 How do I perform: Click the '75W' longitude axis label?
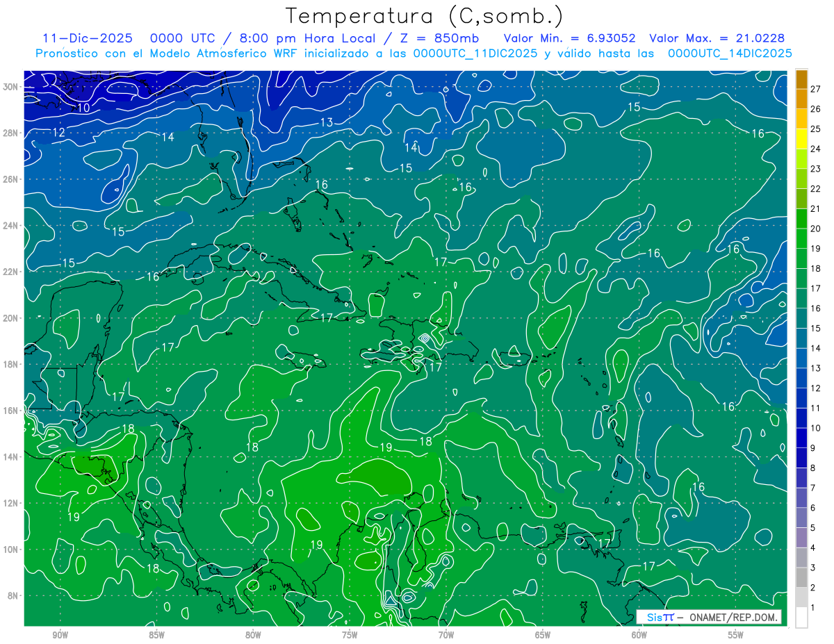pyautogui.click(x=350, y=635)
